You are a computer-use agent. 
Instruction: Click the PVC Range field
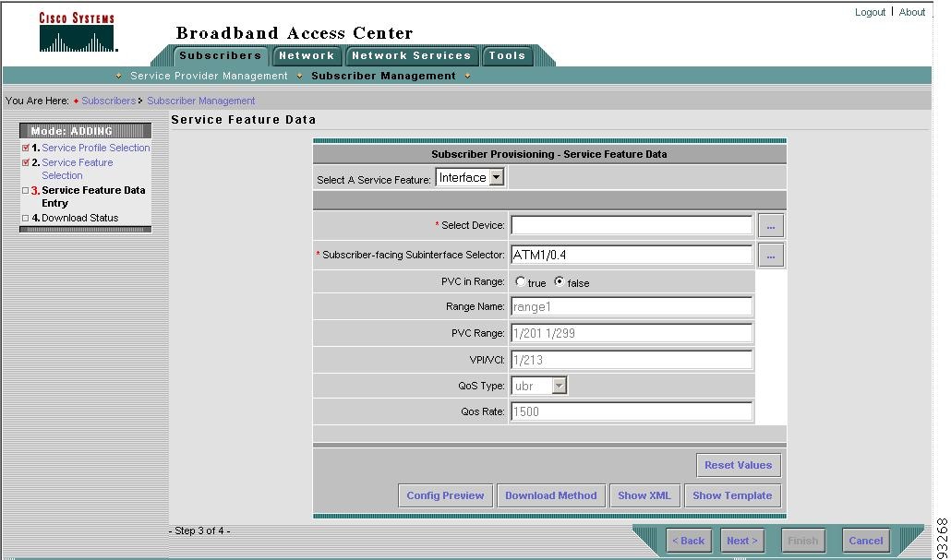click(x=632, y=333)
